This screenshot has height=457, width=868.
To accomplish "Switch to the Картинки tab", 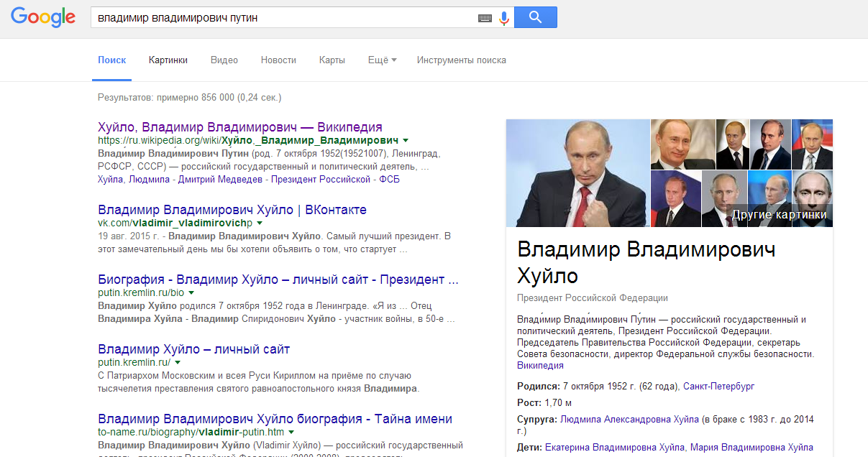I will tap(168, 60).
